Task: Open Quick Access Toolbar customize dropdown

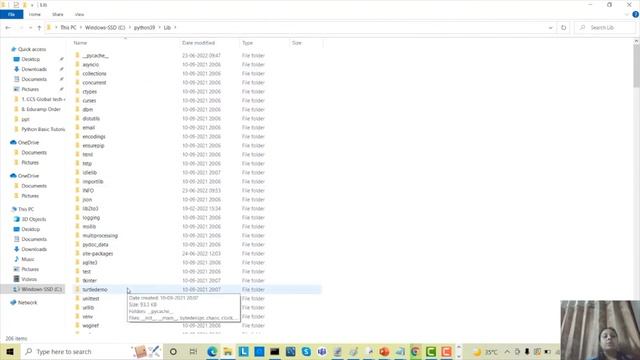Action: 32,5
